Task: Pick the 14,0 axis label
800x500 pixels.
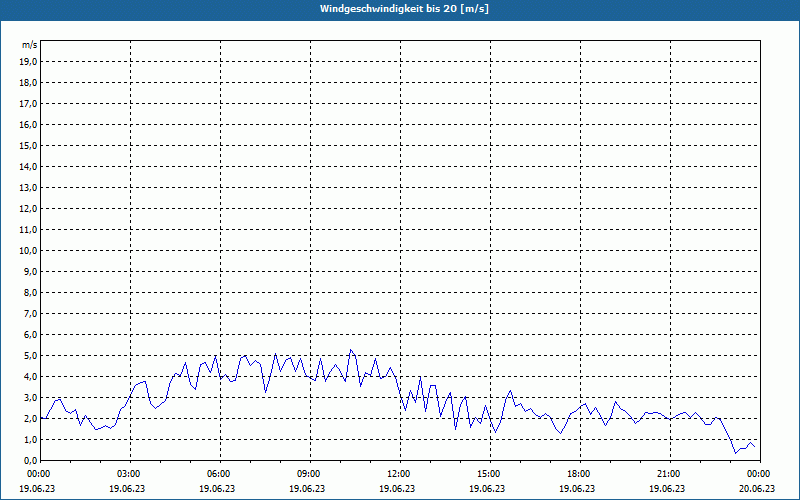Action: [x=29, y=166]
